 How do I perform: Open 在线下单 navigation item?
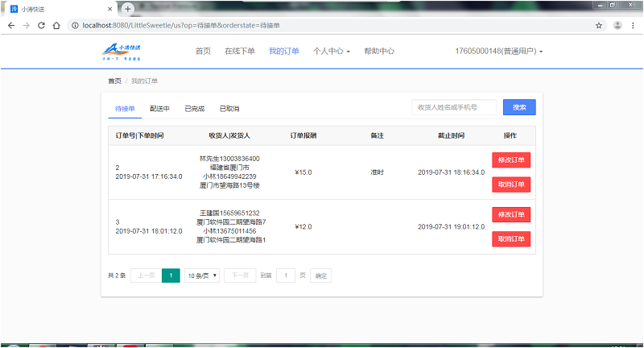click(240, 51)
